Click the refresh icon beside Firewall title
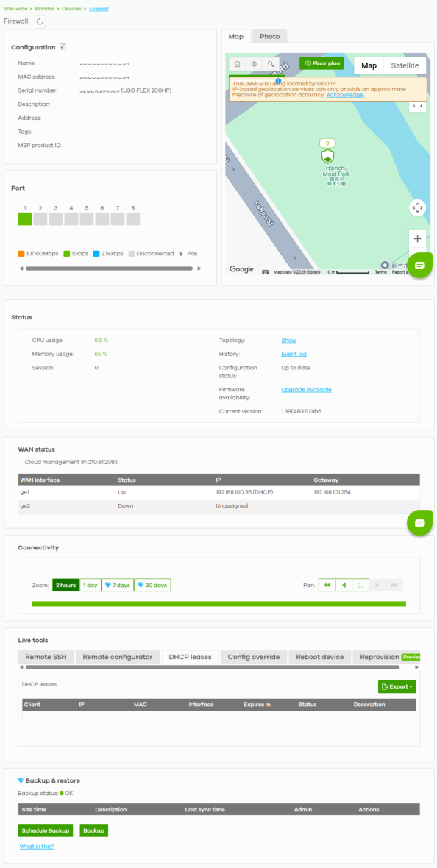 (39, 21)
